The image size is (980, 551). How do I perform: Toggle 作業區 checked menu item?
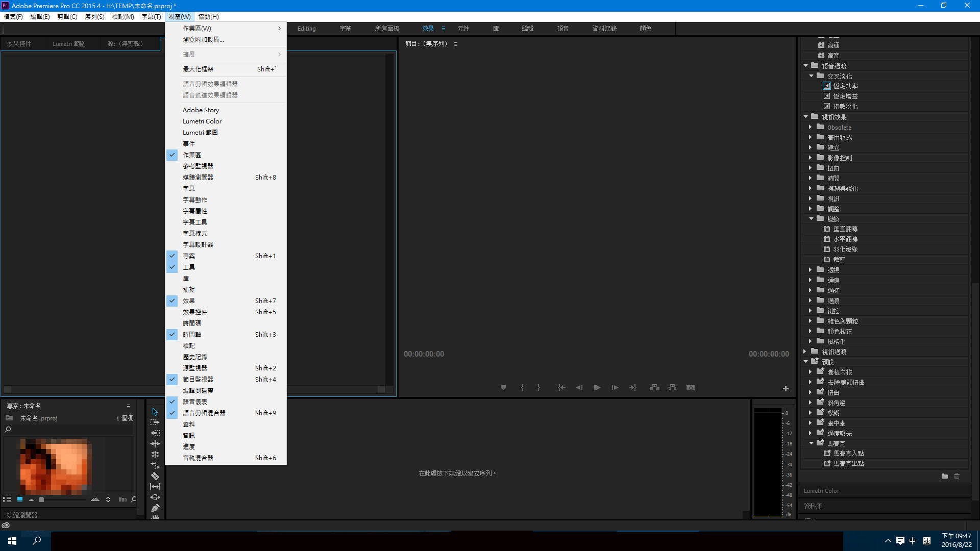click(x=226, y=155)
